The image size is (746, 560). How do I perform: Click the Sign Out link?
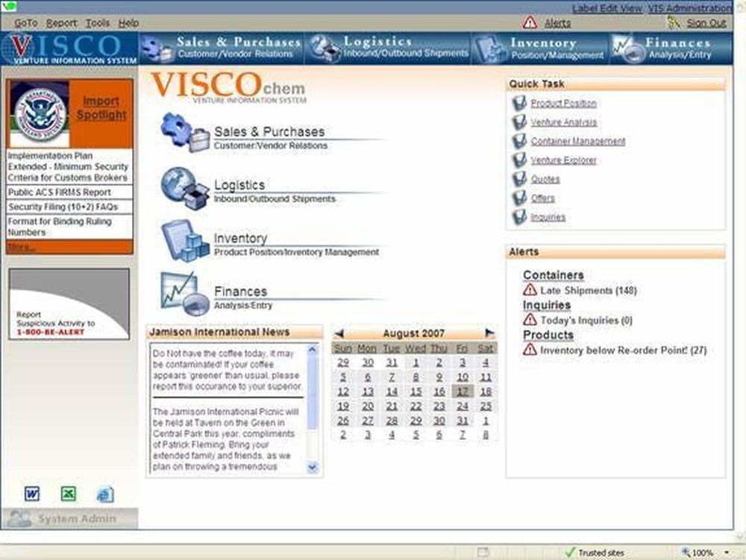pyautogui.click(x=706, y=23)
